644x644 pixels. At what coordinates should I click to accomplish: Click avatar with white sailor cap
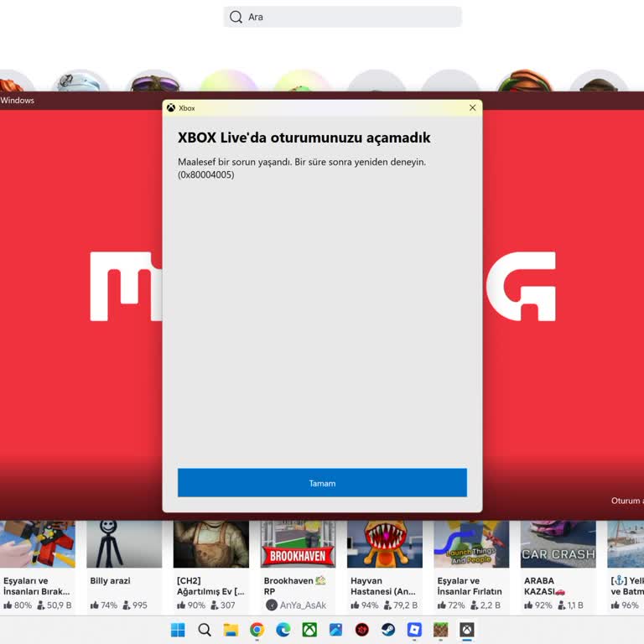pyautogui.click(x=80, y=80)
